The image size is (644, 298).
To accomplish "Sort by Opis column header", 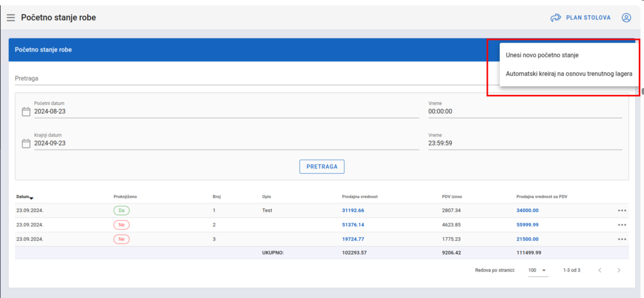I will (266, 197).
